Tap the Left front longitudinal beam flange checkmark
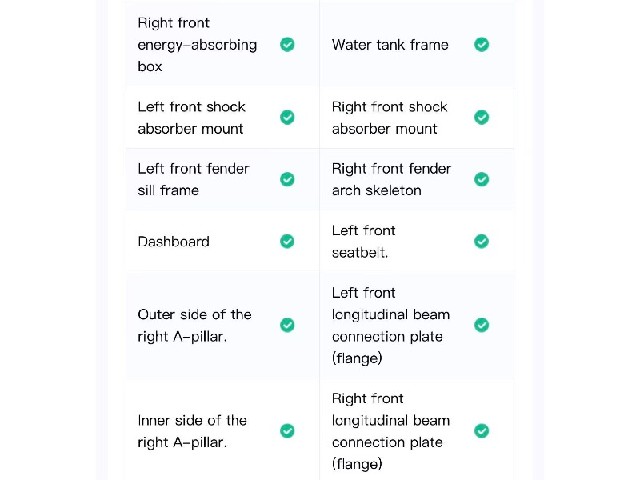Screen dimensions: 640x480 [x=481, y=325]
